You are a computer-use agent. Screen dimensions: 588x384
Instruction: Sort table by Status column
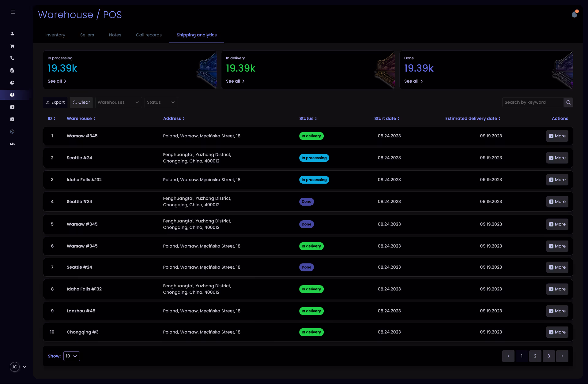click(x=308, y=118)
